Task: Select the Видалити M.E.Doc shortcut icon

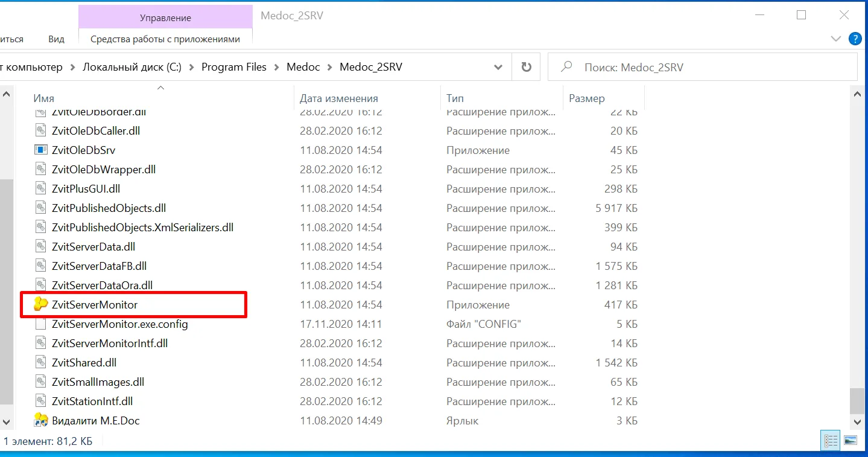Action: [x=41, y=420]
